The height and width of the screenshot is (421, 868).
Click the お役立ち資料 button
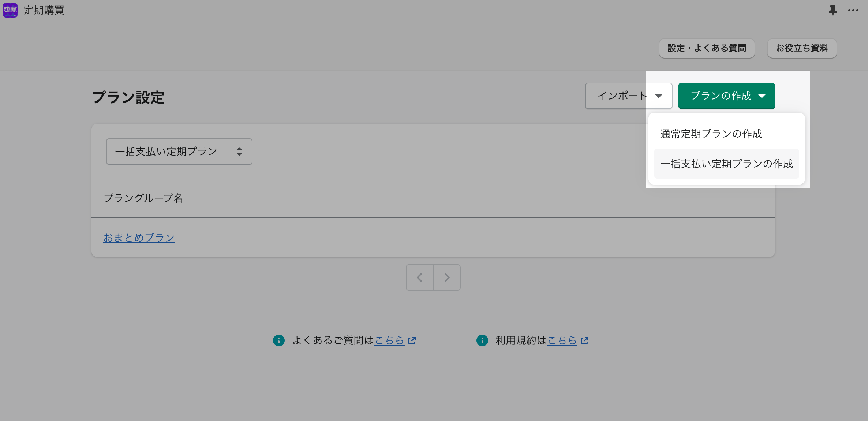802,48
